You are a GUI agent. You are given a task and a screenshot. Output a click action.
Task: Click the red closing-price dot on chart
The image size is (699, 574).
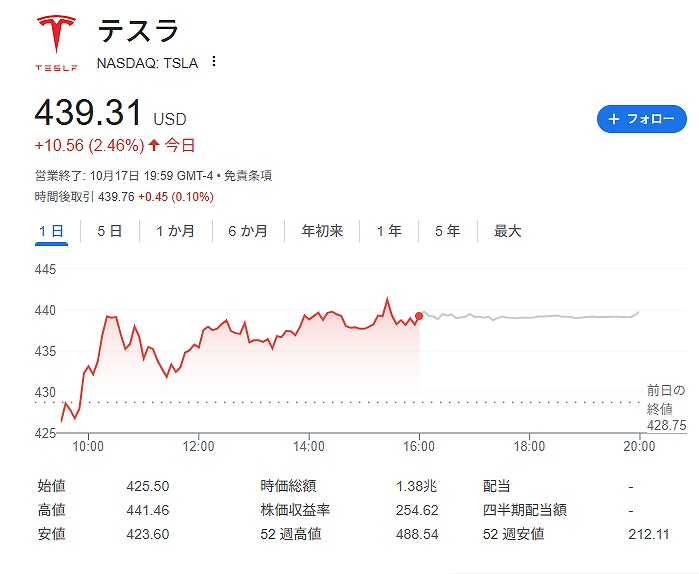tap(419, 316)
